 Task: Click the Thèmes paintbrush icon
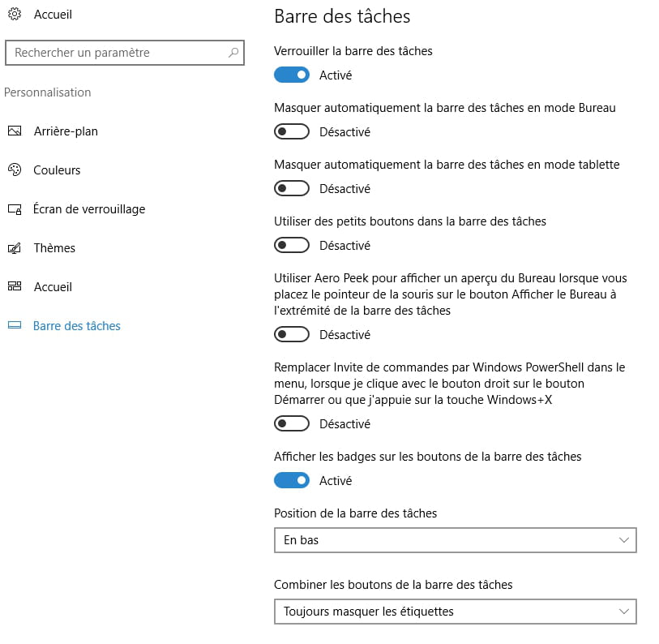(x=15, y=248)
